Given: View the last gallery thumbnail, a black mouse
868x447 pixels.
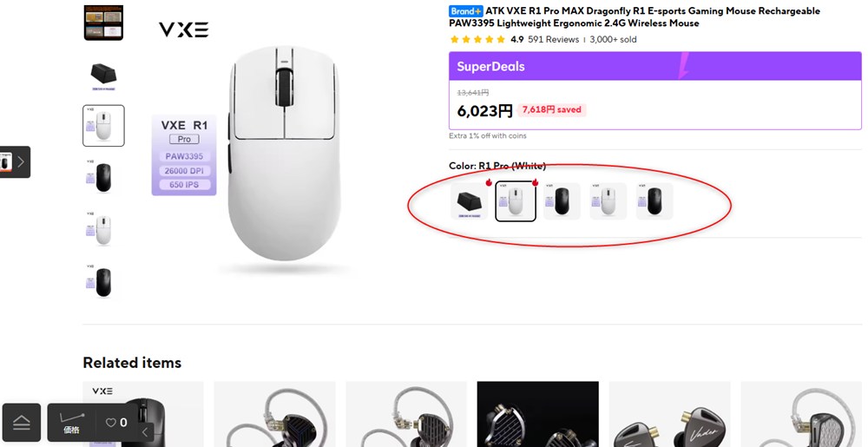Looking at the screenshot, I should pos(103,281).
